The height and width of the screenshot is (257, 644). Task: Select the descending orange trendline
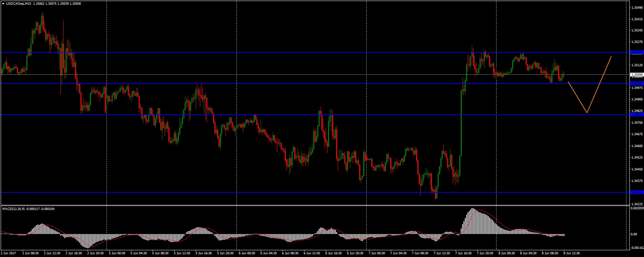pos(577,97)
